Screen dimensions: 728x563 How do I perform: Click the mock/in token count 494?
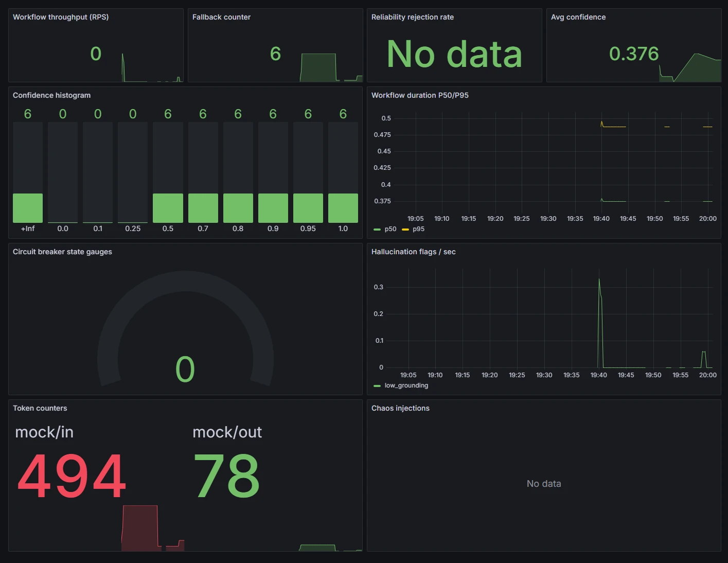(72, 476)
